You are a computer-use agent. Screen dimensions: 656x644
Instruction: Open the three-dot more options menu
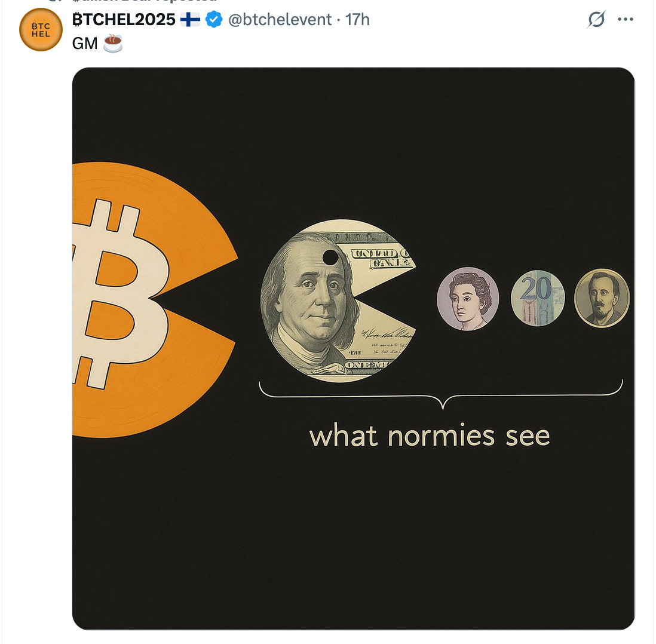coord(626,19)
